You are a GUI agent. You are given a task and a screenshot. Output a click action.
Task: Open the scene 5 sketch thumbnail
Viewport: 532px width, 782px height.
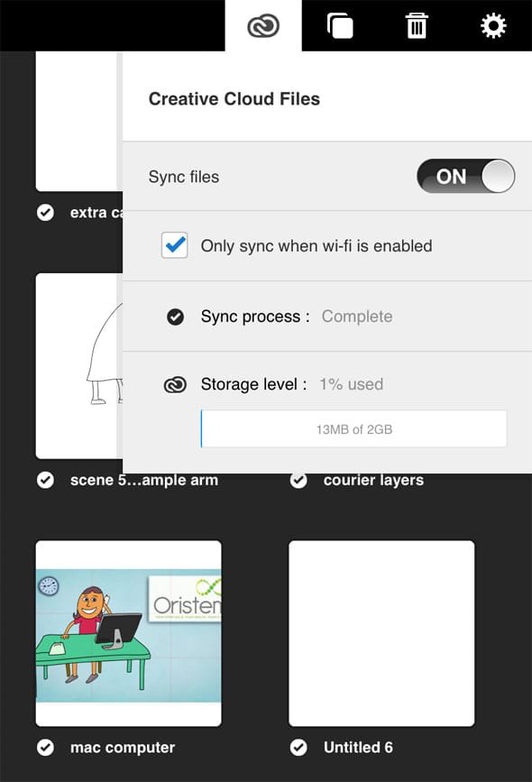click(78, 365)
